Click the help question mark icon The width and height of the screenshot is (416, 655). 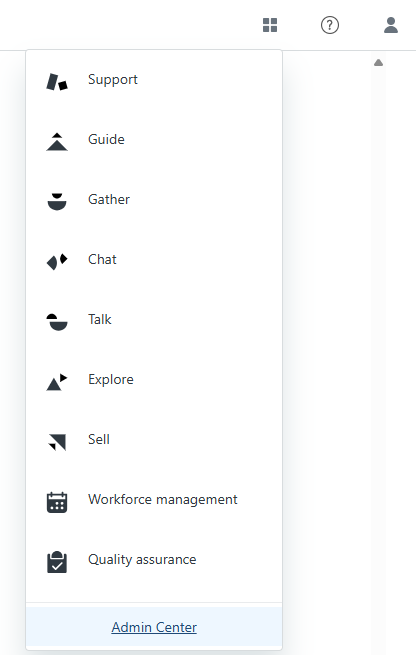tap(330, 25)
